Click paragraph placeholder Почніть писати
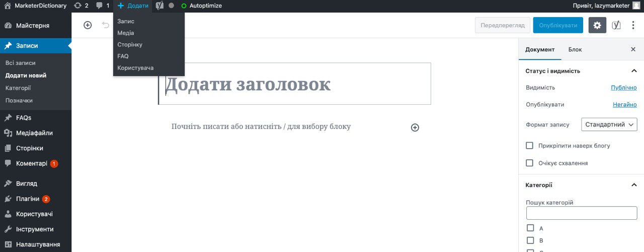Screen dimensions: 644x252 point(261,127)
